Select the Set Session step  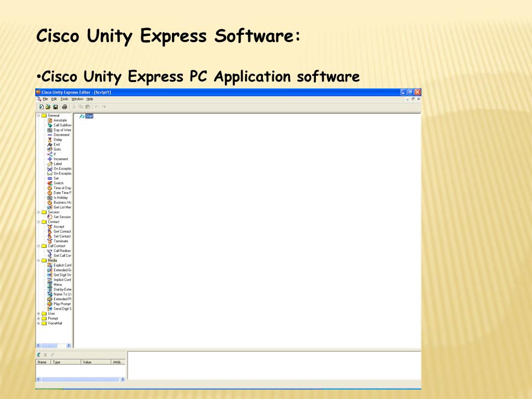click(x=59, y=217)
